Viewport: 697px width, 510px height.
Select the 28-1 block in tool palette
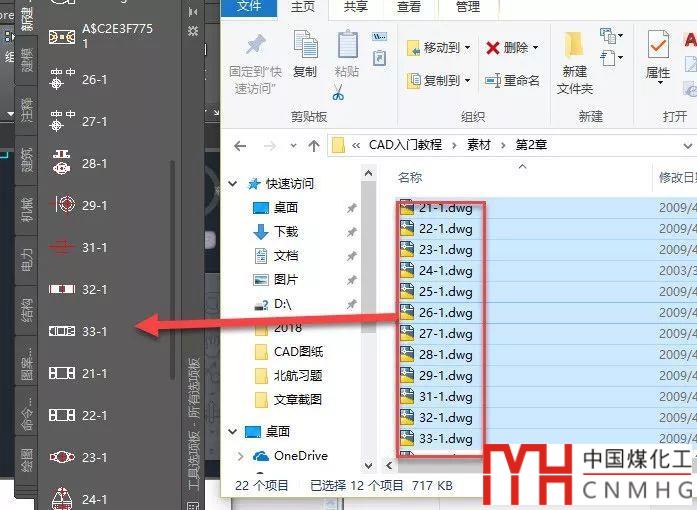(x=78, y=163)
